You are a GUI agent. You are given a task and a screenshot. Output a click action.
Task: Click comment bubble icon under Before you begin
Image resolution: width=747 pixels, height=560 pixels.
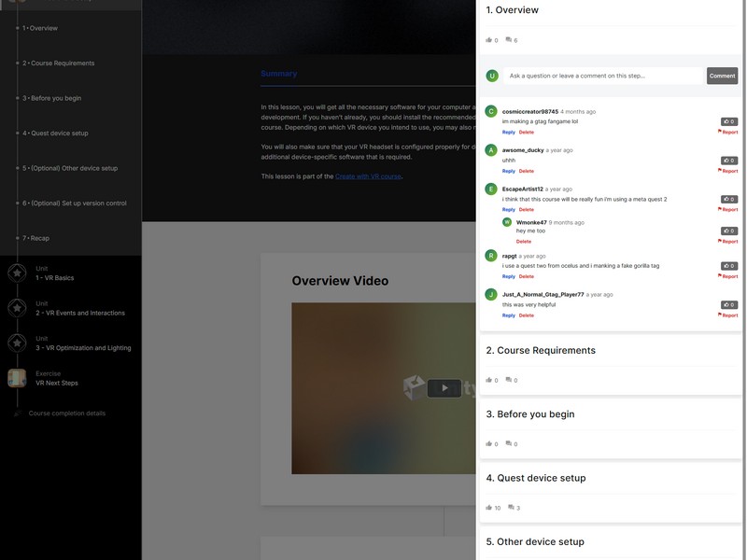click(x=509, y=443)
